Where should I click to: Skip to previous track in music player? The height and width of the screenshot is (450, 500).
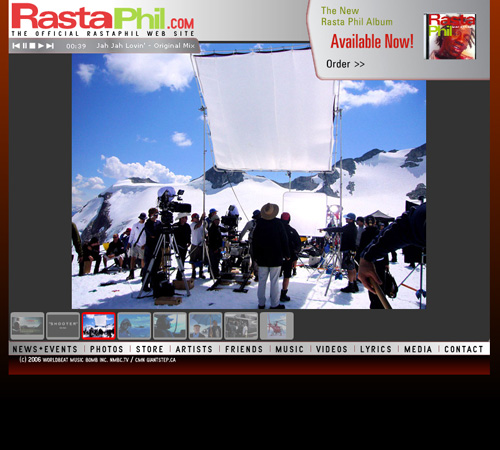16,46
